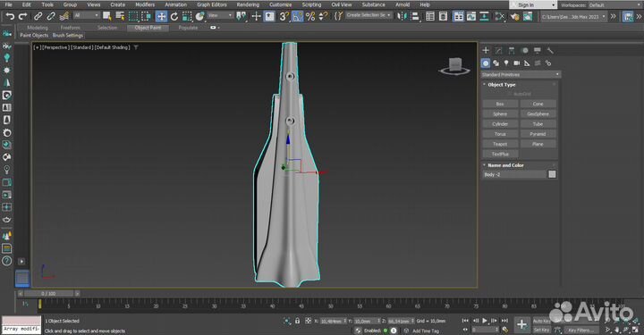The height and width of the screenshot is (335, 644).
Task: Open the Workspaces Default dropdown
Action: (x=614, y=5)
